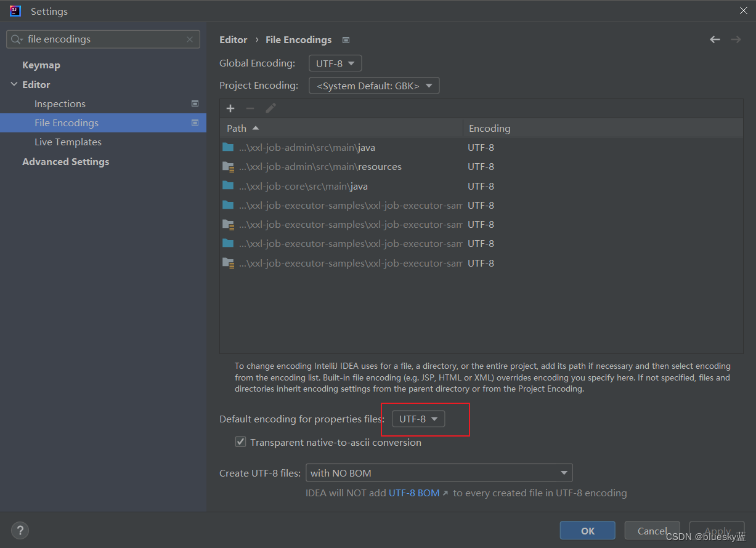
Task: Click the project settings icon beside File Encodings heading
Action: (x=346, y=40)
